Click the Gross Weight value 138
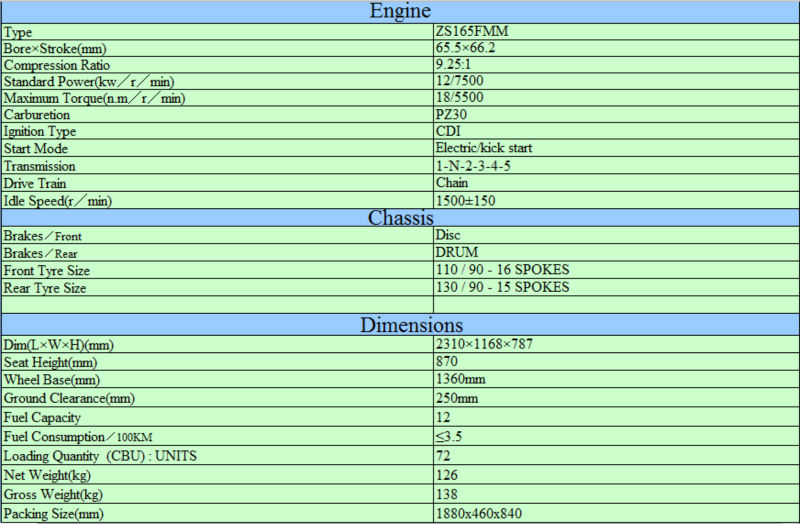The width and height of the screenshot is (800, 524). pos(446,494)
